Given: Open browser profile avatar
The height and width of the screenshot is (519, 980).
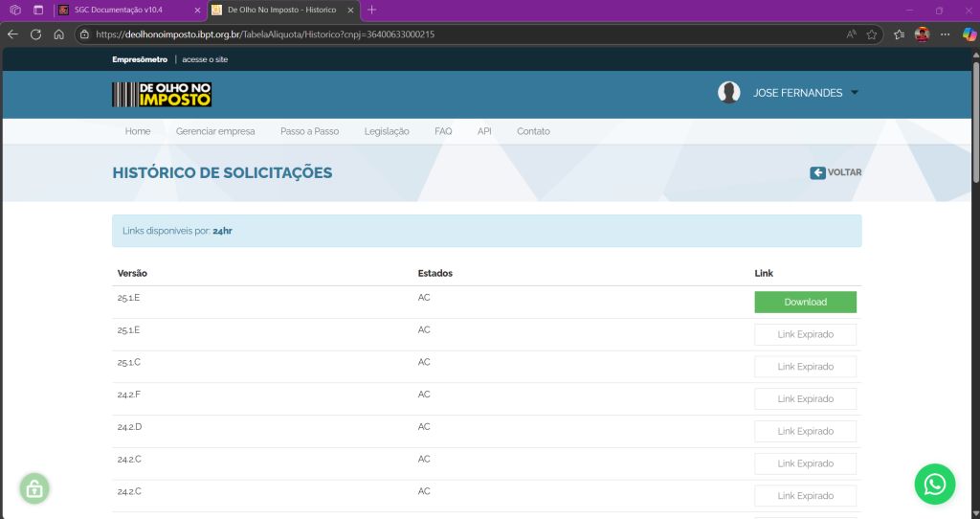Looking at the screenshot, I should 922,34.
